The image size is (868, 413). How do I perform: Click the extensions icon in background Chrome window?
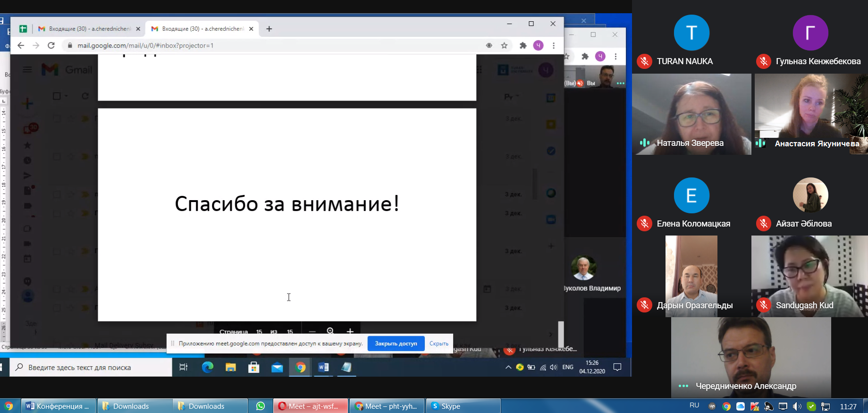[585, 57]
